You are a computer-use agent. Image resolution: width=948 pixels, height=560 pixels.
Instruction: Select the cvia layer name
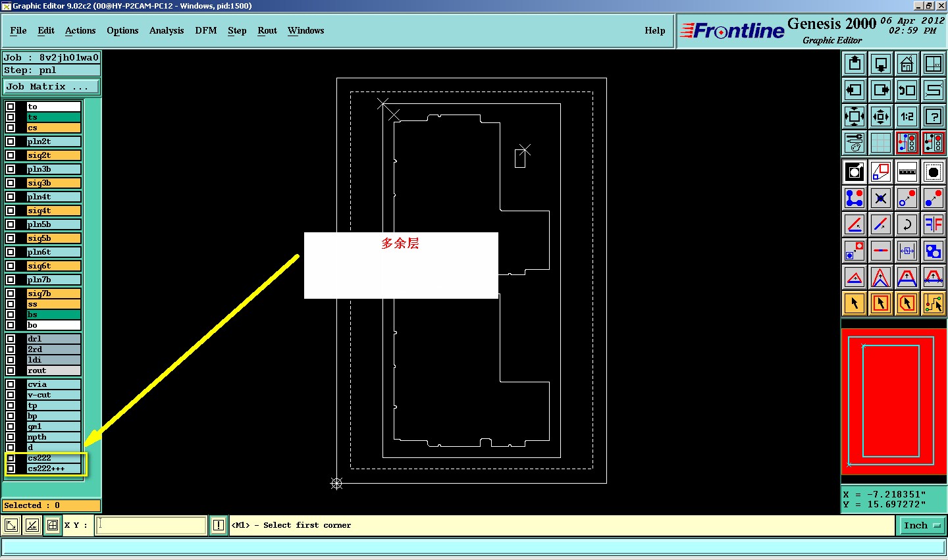(53, 384)
